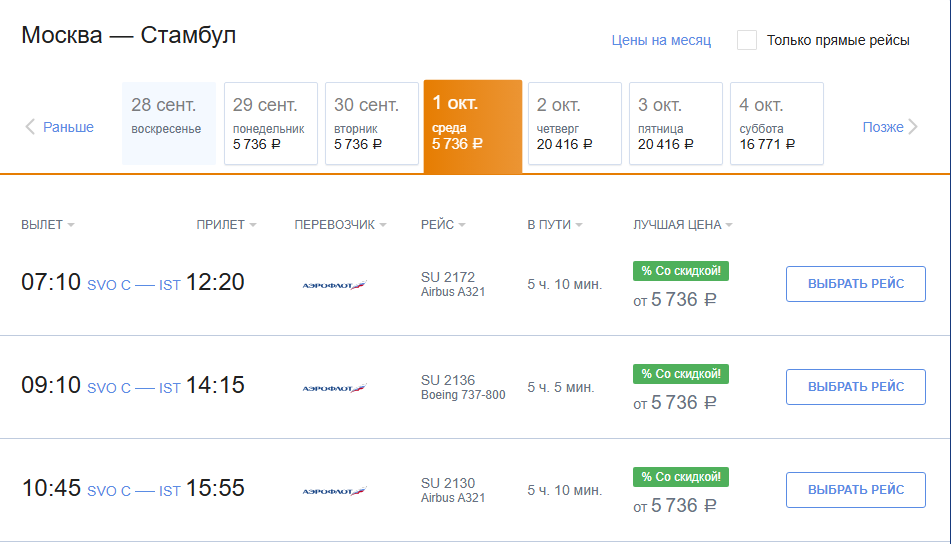Sort flights by ПЕРЕВОЗЧИК column
The height and width of the screenshot is (544, 951).
[x=340, y=225]
